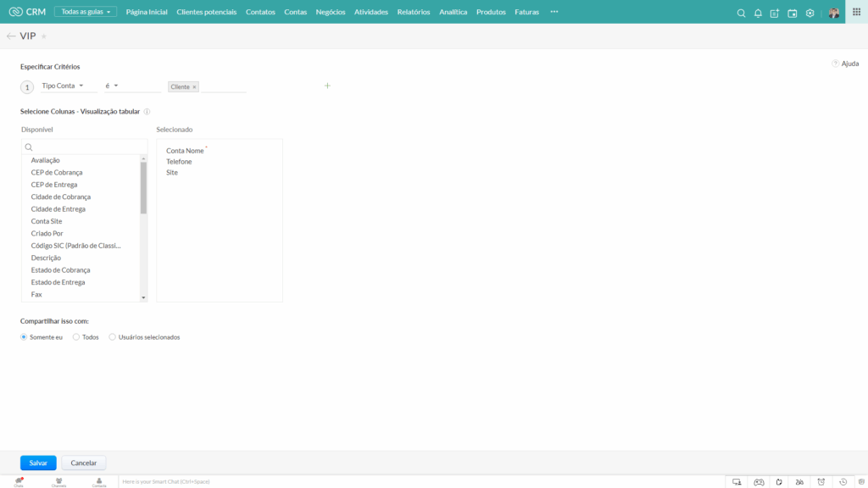Select the Somente eu radio option

point(24,337)
